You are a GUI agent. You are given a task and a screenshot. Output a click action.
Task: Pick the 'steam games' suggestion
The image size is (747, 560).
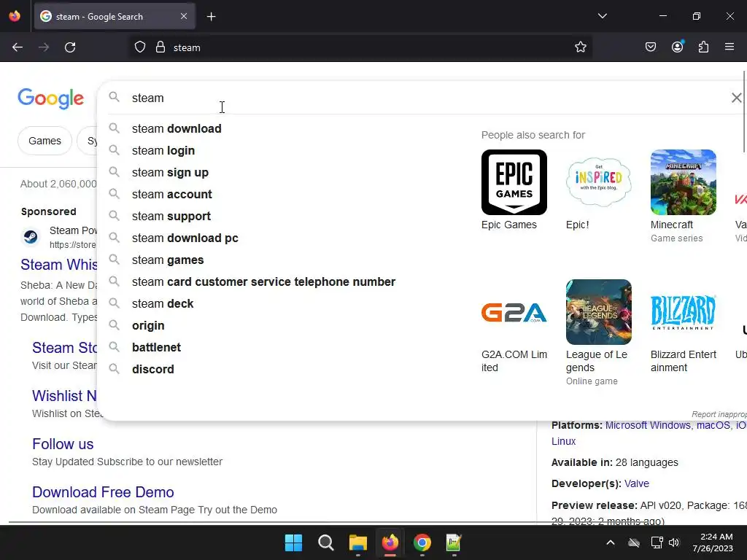[168, 260]
